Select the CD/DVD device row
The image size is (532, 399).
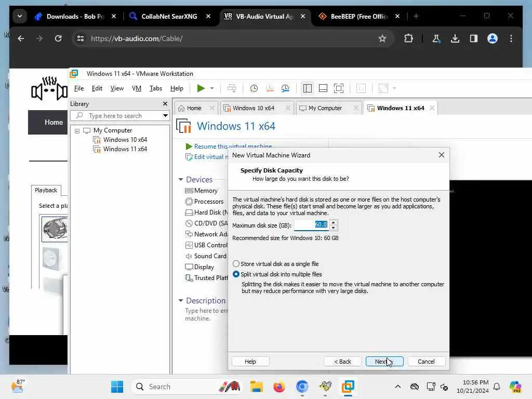click(x=207, y=223)
